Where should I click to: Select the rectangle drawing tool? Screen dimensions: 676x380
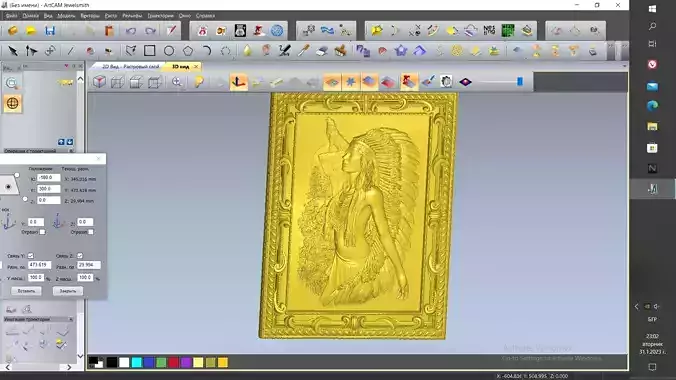coord(150,51)
